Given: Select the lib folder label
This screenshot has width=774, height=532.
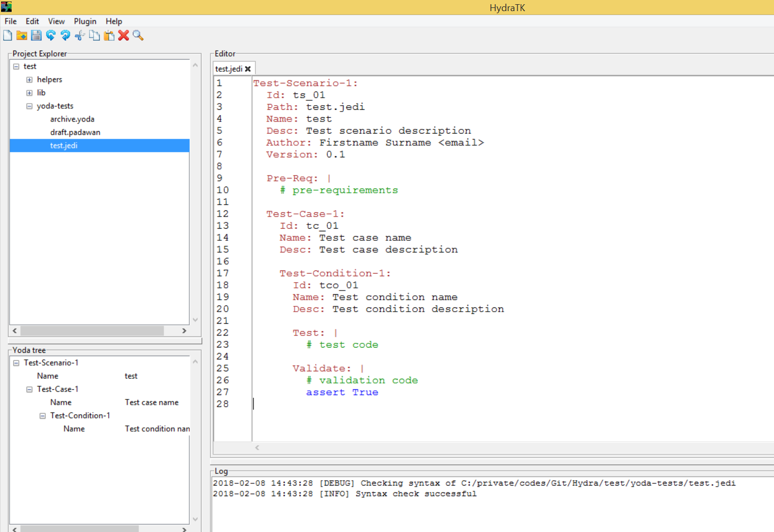Looking at the screenshot, I should 41,93.
